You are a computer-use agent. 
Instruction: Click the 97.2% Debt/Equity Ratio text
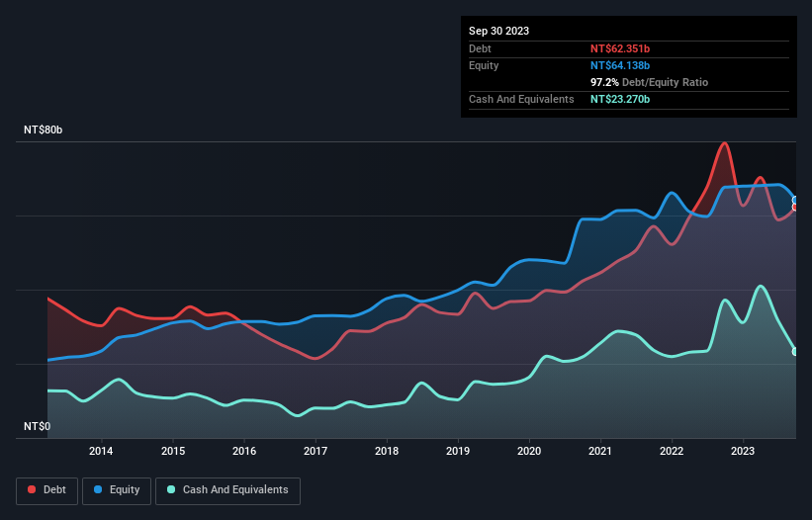649,82
